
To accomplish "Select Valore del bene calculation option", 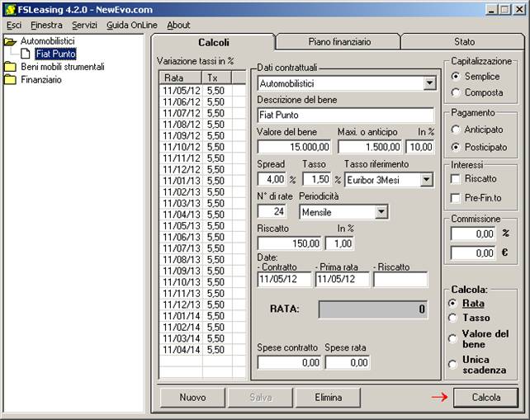I will 478,339.
